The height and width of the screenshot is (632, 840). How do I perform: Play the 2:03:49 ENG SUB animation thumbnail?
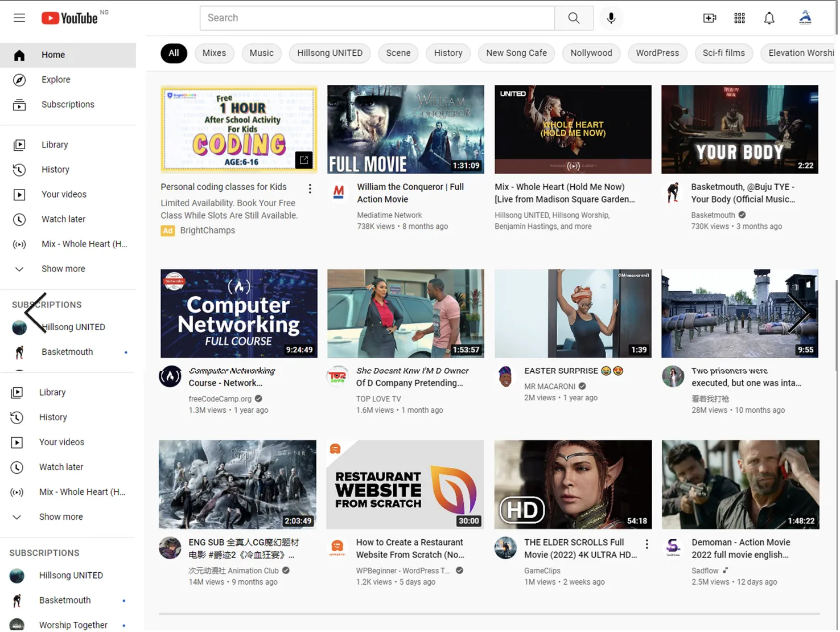pos(238,486)
